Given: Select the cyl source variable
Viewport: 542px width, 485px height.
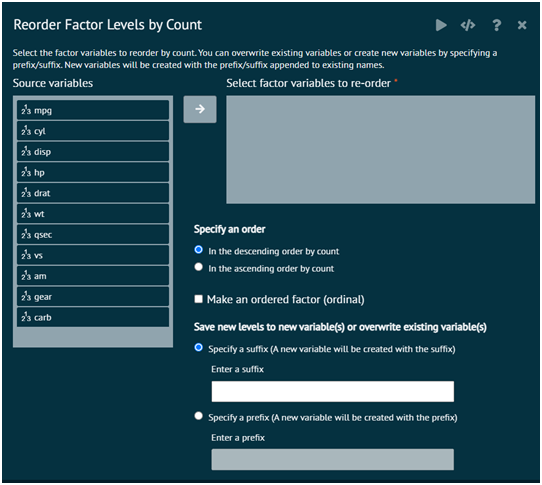Looking at the screenshot, I should (x=93, y=131).
